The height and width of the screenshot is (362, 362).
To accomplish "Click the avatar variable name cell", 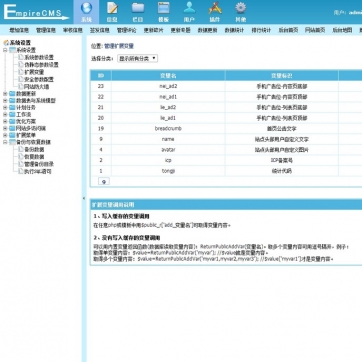I will click(168, 150).
